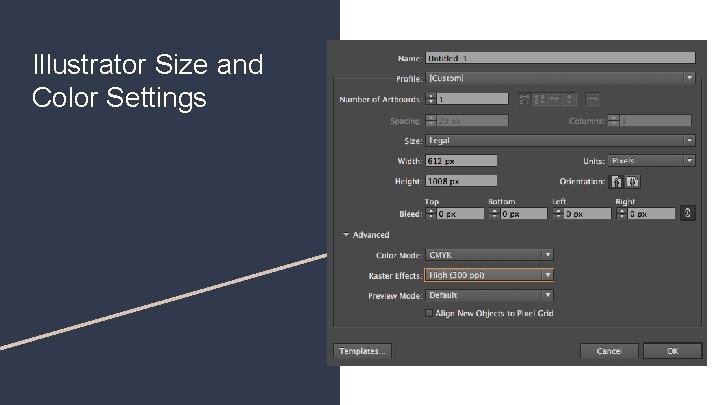This screenshot has height=405, width=720.
Task: Toggle the bleed link chain icon
Action: 687,213
